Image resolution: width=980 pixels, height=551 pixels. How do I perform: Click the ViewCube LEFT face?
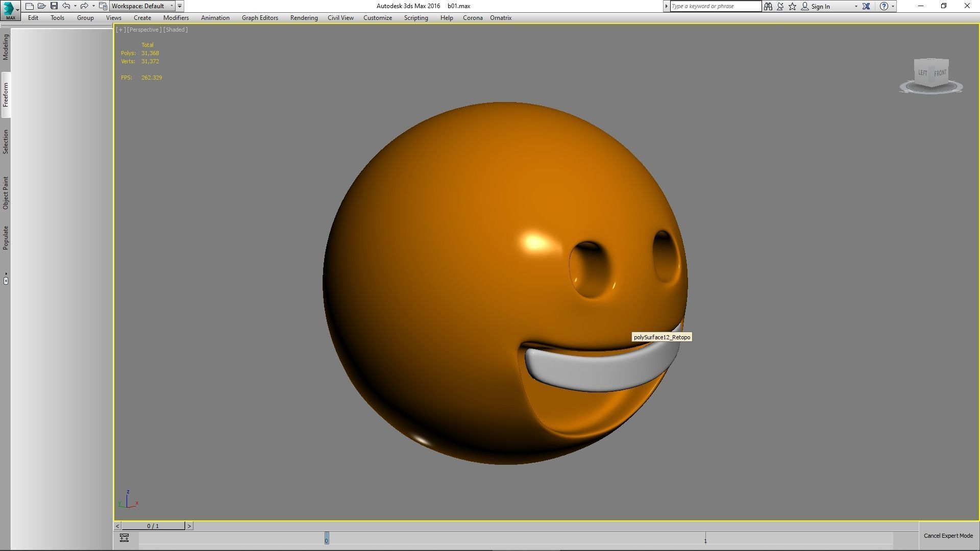[922, 73]
